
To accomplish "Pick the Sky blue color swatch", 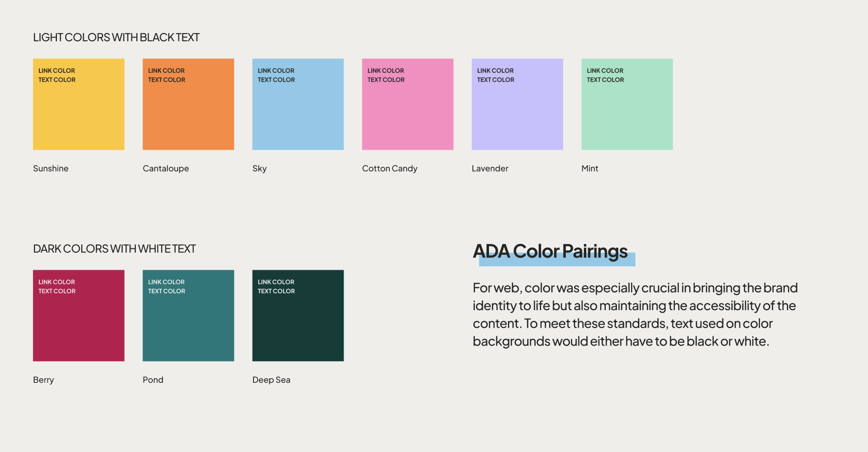I will (298, 112).
